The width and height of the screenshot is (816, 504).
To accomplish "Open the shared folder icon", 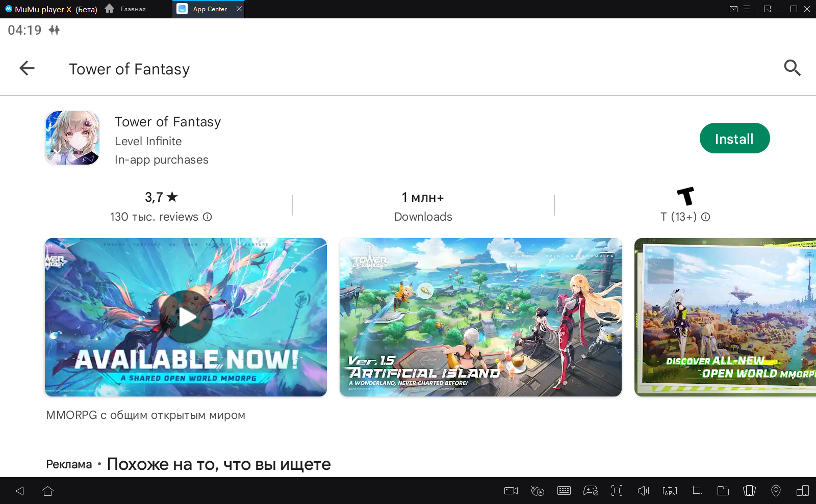I will click(x=723, y=491).
